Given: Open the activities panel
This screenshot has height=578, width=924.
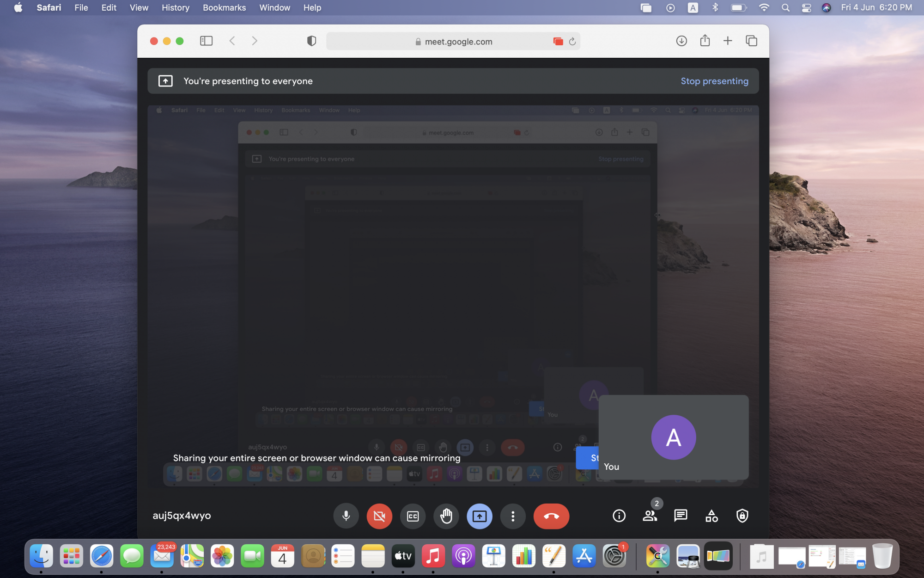Looking at the screenshot, I should pyautogui.click(x=711, y=516).
